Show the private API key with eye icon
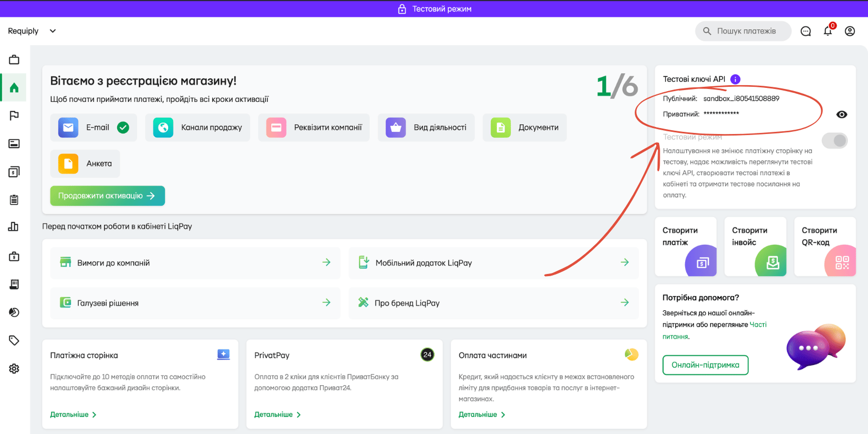Image resolution: width=868 pixels, height=434 pixels. (842, 114)
